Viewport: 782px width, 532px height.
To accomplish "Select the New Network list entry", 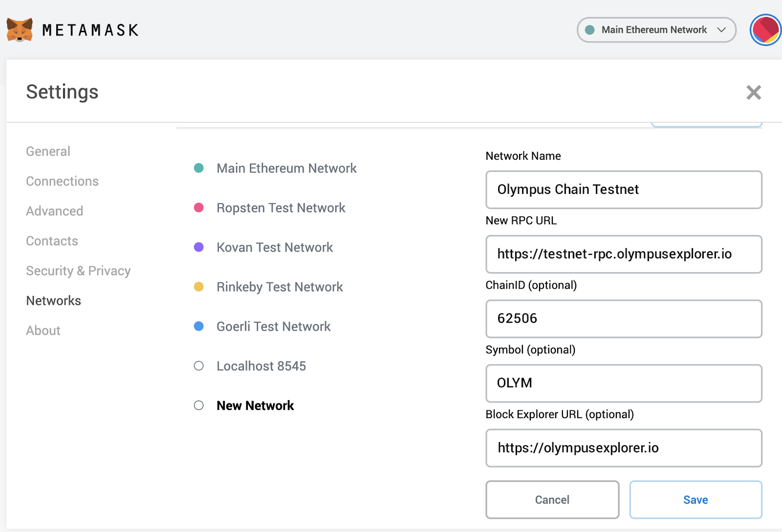I will point(255,405).
